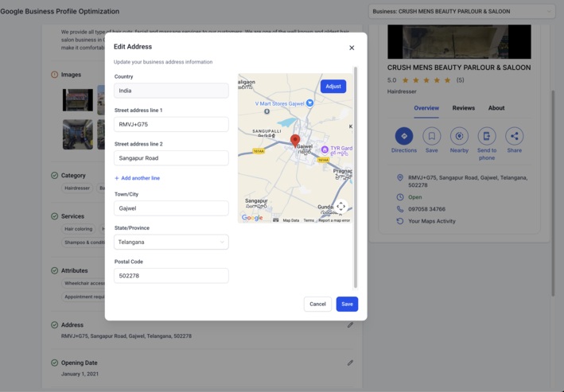The width and height of the screenshot is (564, 392).
Task: Click the Hairdresser category chip
Action: coord(77,188)
